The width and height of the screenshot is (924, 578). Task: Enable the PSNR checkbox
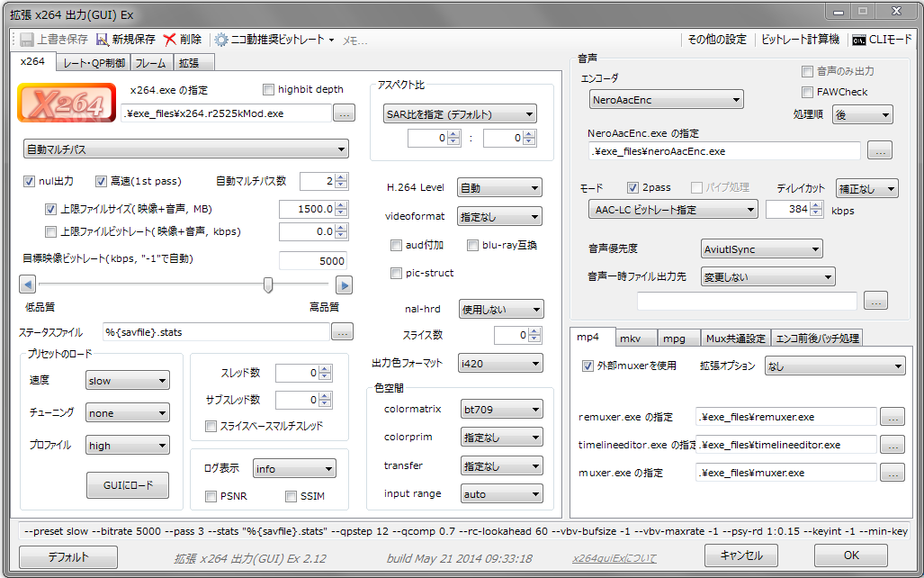coord(211,497)
